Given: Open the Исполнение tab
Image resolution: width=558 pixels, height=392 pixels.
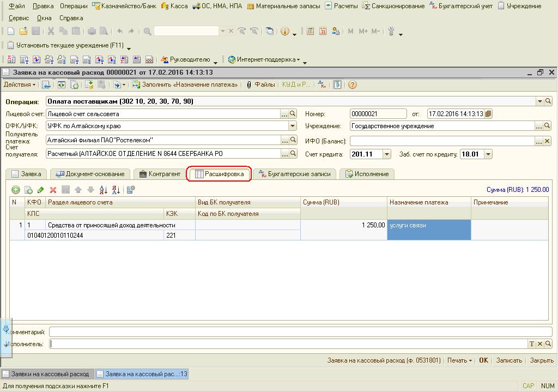Looking at the screenshot, I should [367, 174].
